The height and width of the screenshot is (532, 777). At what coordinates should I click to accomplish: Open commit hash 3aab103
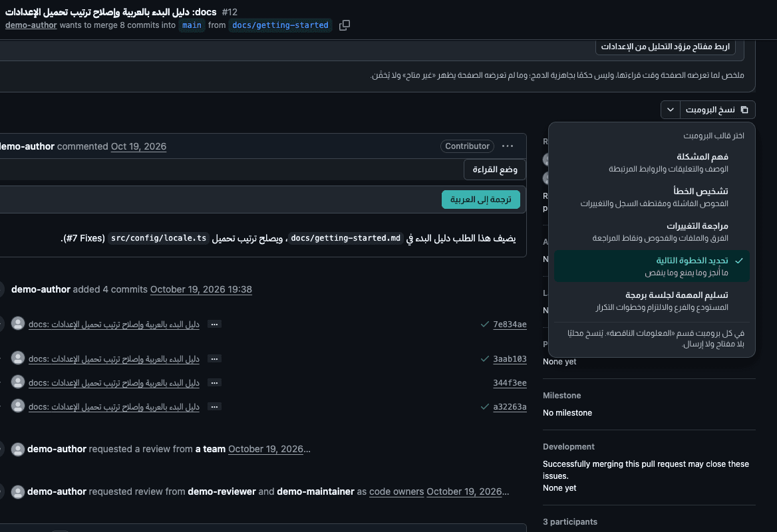(510, 358)
